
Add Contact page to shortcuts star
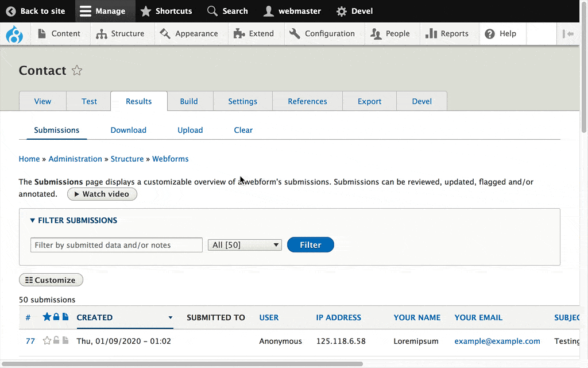77,70
